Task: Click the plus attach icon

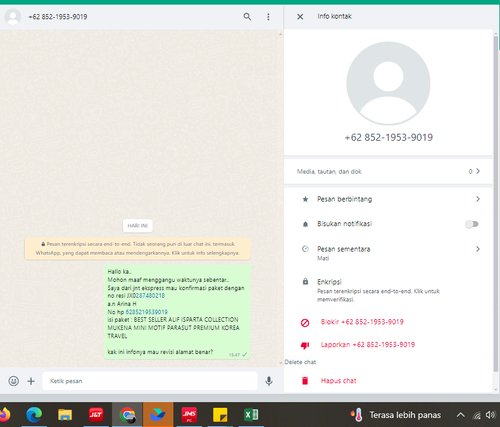Action: 31,381
